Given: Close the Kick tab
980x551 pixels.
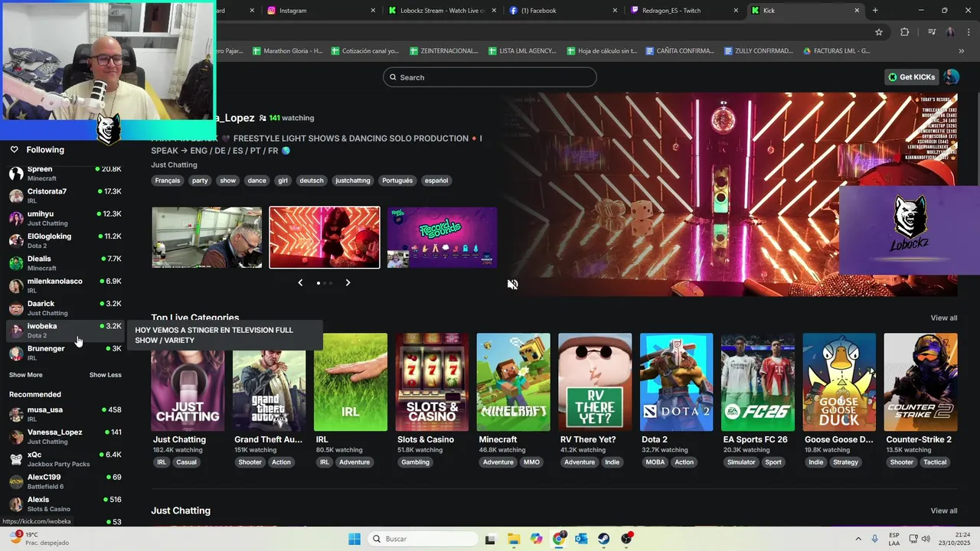Looking at the screenshot, I should tap(857, 11).
